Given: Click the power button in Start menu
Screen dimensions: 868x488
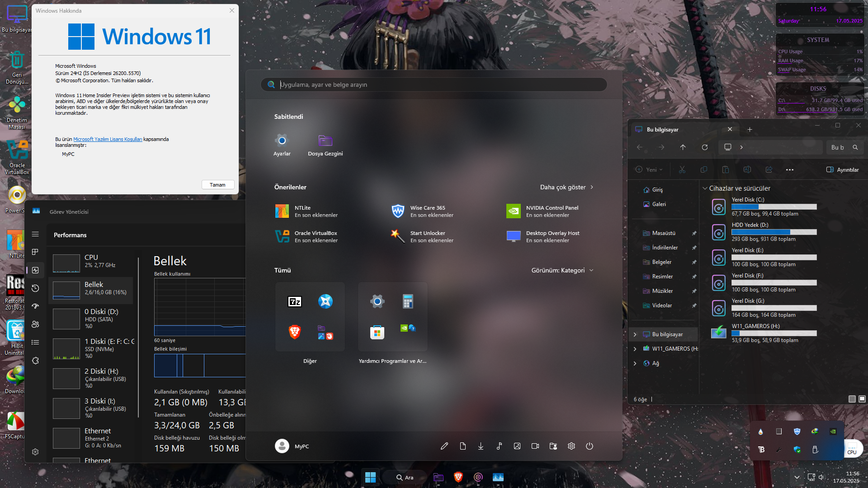Looking at the screenshot, I should click(590, 446).
